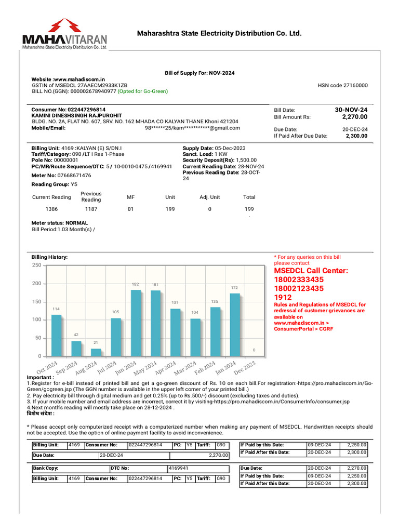Click the Go-Green gogreen.jsp registration URL
The height and width of the screenshot is (532, 399).
200,387
